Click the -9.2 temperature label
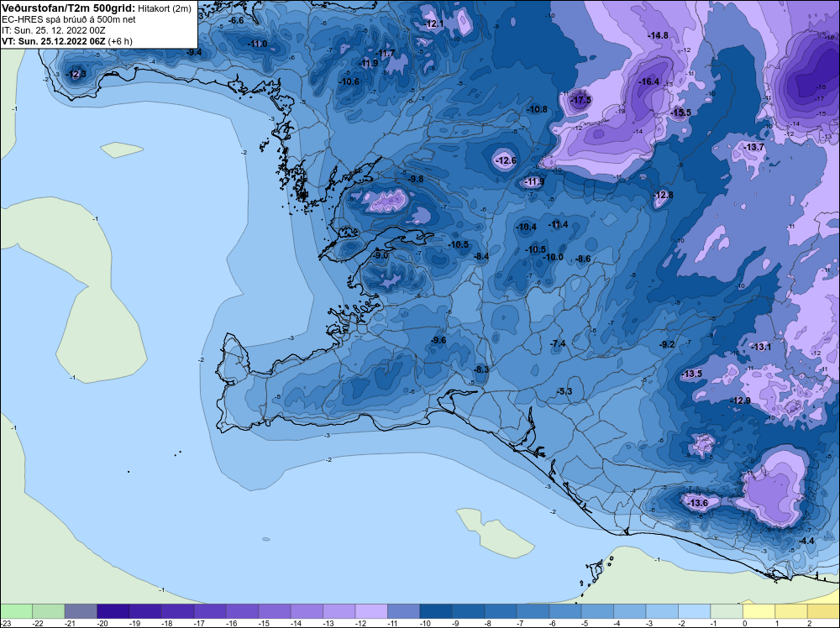The height and width of the screenshot is (628, 840). pyautogui.click(x=666, y=344)
